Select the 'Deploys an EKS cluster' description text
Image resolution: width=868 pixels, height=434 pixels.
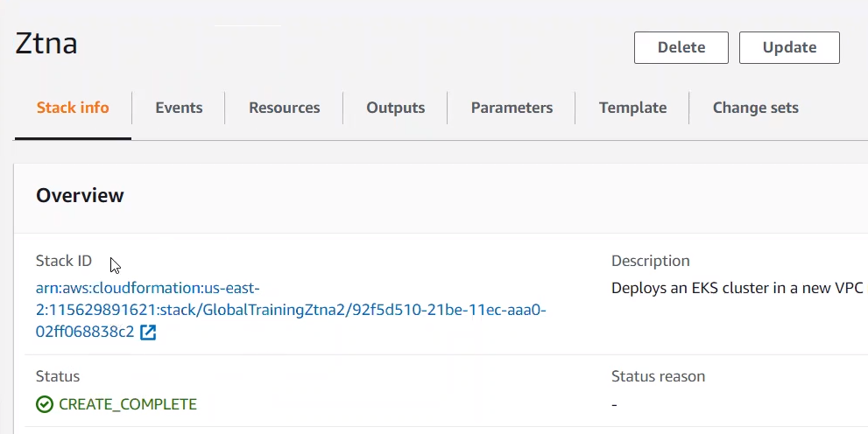[x=737, y=288]
